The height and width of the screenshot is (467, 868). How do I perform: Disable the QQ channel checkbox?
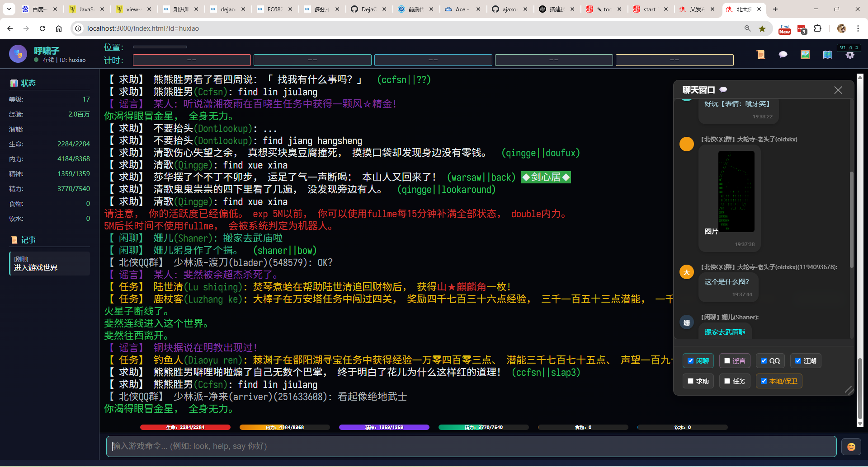tap(764, 360)
